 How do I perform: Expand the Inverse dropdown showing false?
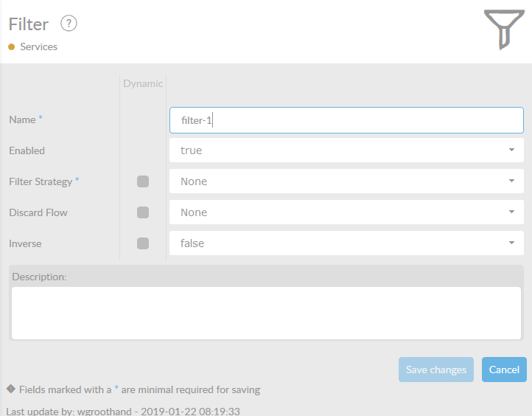(x=346, y=243)
